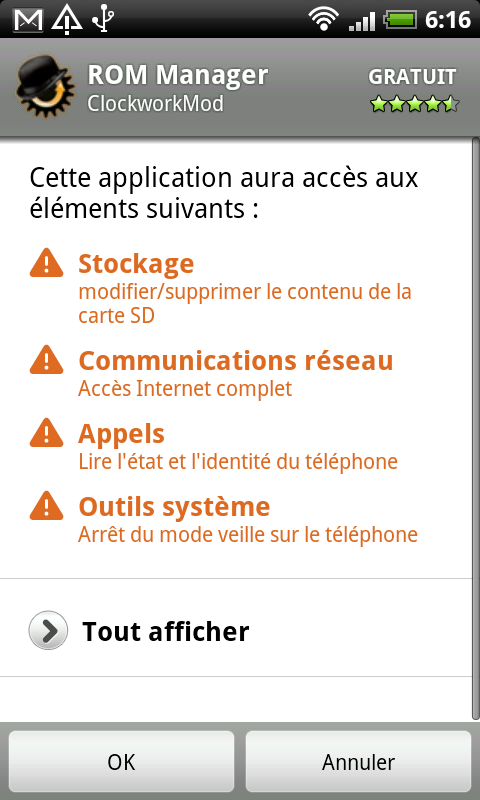This screenshot has height=800, width=480.
Task: Tap the green star rating
Action: (414, 105)
